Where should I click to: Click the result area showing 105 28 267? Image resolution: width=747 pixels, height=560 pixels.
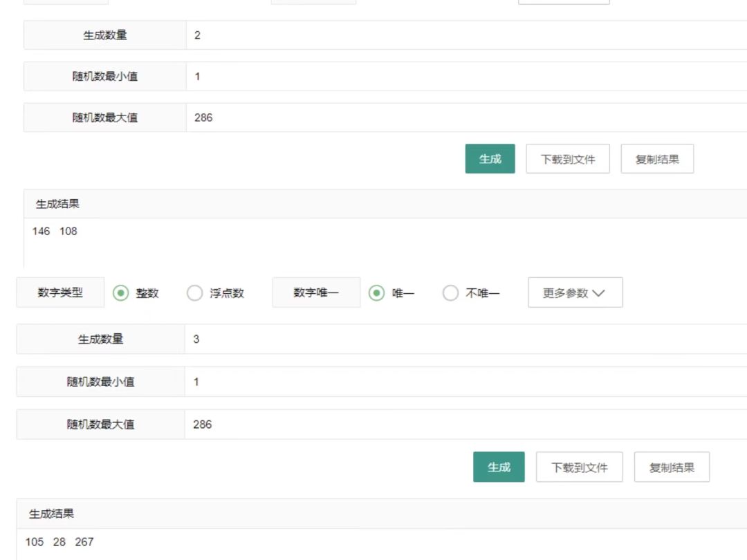(382, 544)
